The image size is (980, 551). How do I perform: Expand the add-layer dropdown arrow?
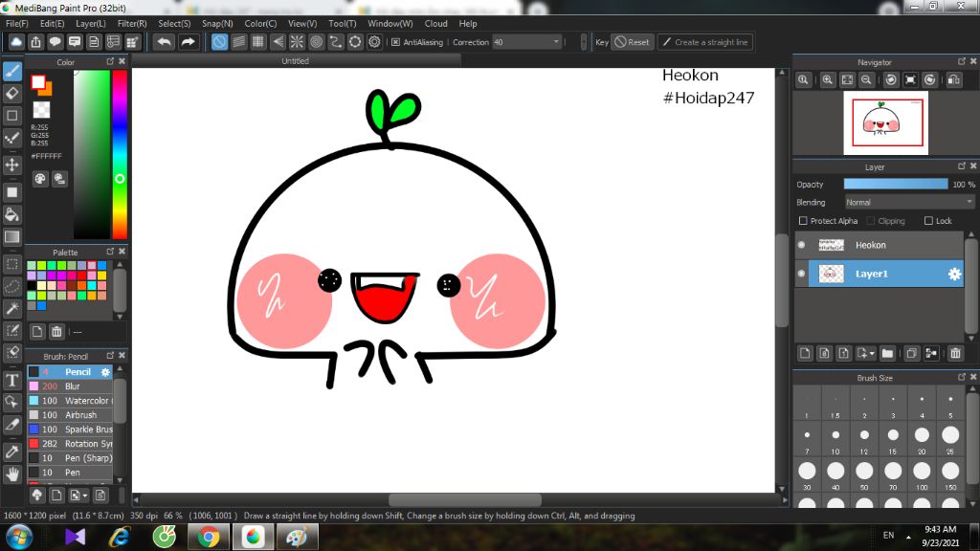pyautogui.click(x=872, y=354)
